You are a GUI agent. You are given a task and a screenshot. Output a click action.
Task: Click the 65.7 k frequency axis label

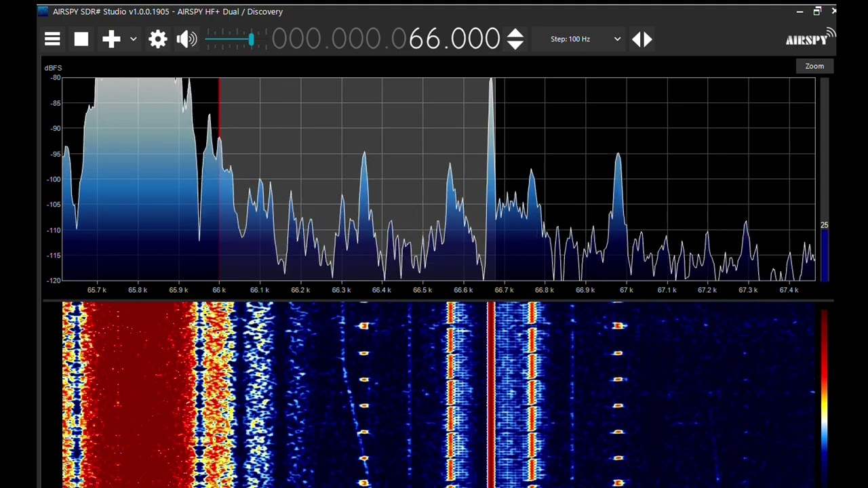click(97, 290)
